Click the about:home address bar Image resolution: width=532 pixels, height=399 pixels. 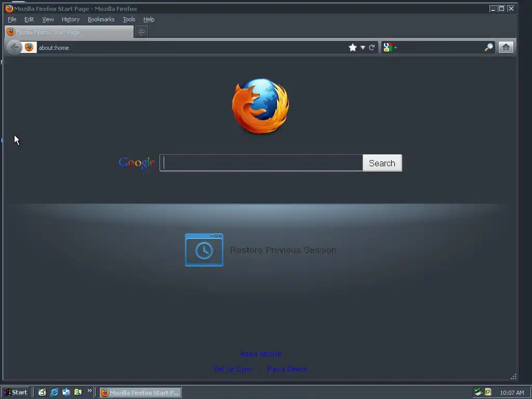(190, 47)
